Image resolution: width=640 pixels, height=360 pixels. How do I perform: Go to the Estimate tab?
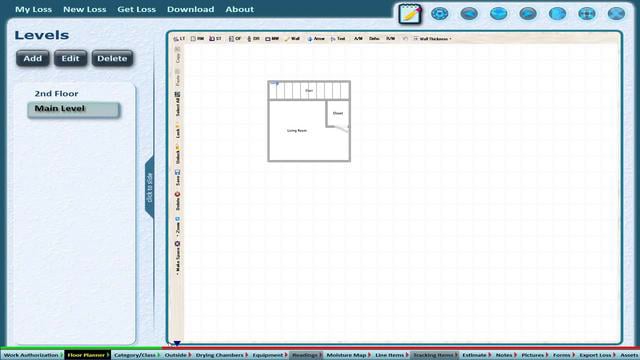476,355
